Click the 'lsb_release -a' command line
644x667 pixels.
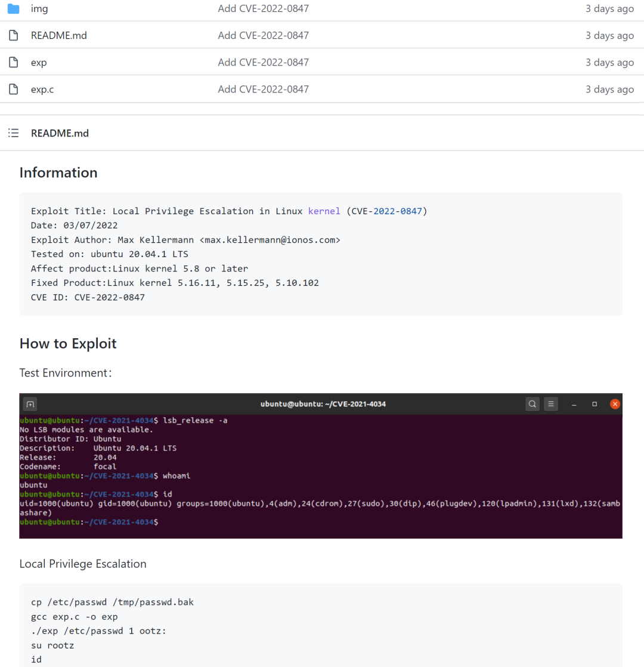click(x=123, y=420)
